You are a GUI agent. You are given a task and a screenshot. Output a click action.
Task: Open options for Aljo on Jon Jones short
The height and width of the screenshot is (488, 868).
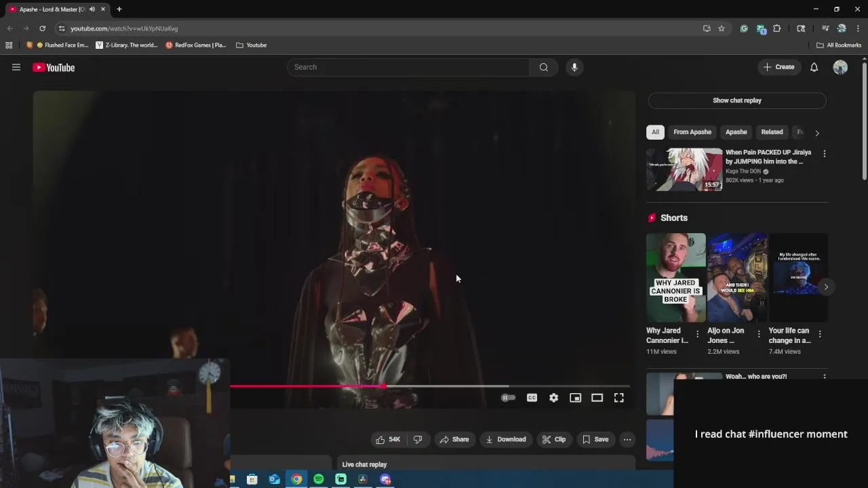759,333
